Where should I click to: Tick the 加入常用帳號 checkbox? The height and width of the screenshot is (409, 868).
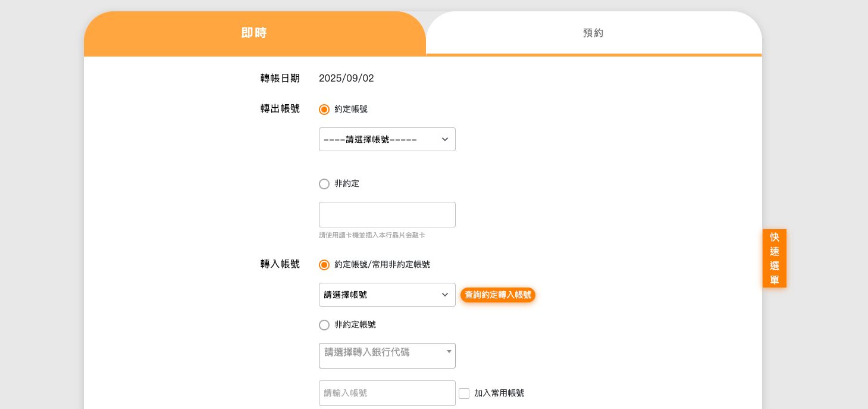coord(464,394)
